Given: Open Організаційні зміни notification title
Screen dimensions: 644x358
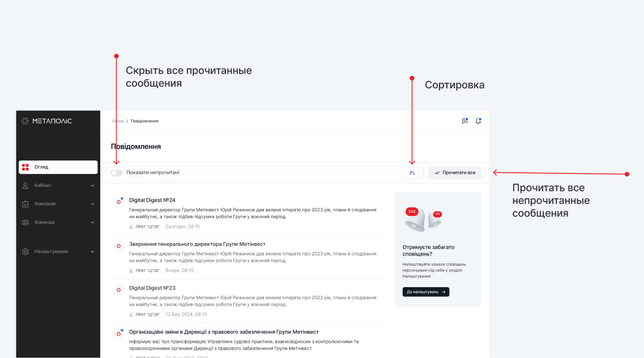Looking at the screenshot, I should pos(224,332).
